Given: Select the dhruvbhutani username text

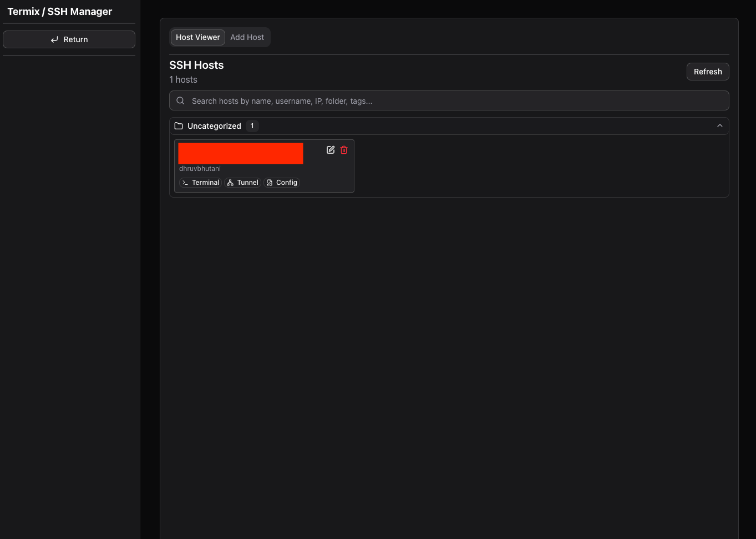Looking at the screenshot, I should pyautogui.click(x=200, y=169).
